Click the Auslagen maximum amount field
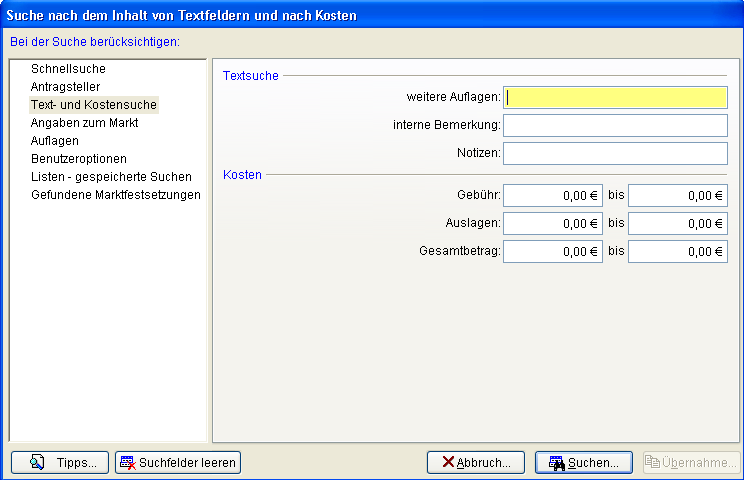This screenshot has width=744, height=480. point(677,224)
